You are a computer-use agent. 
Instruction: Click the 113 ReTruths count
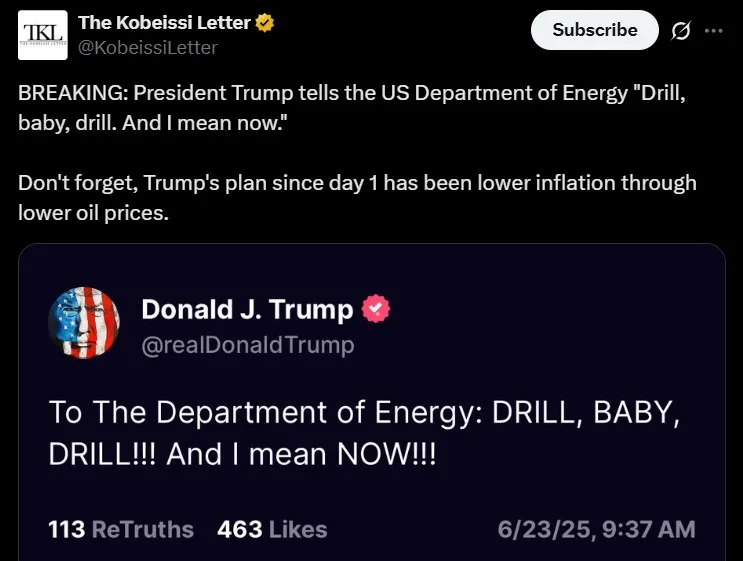(121, 529)
